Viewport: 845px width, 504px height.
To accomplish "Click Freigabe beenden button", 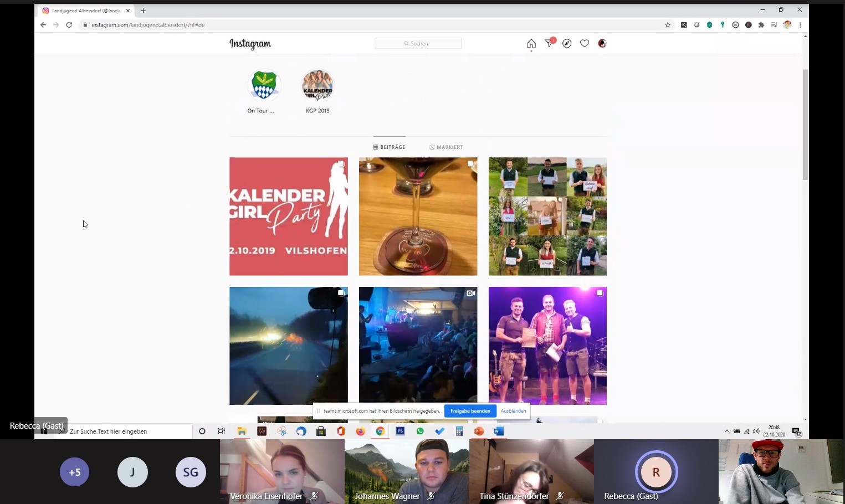I will [470, 411].
